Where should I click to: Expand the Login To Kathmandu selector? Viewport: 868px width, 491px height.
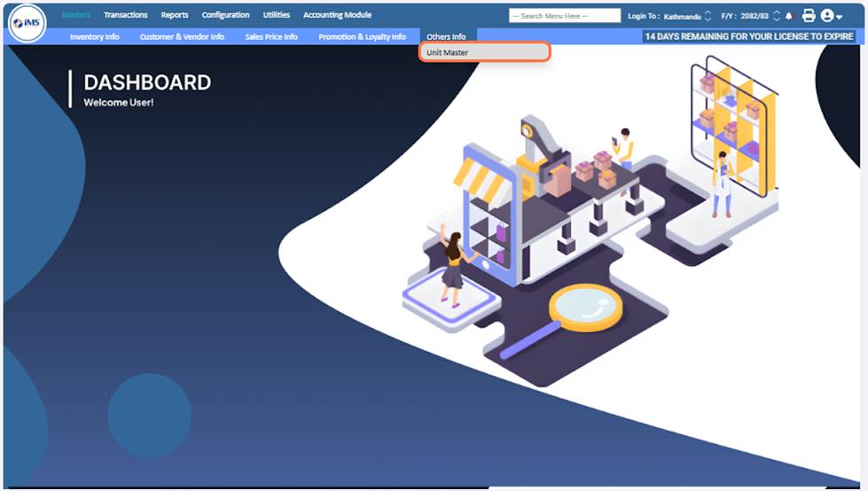click(707, 16)
